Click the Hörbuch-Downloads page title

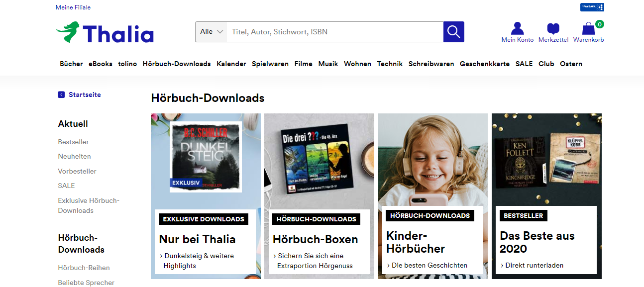208,98
